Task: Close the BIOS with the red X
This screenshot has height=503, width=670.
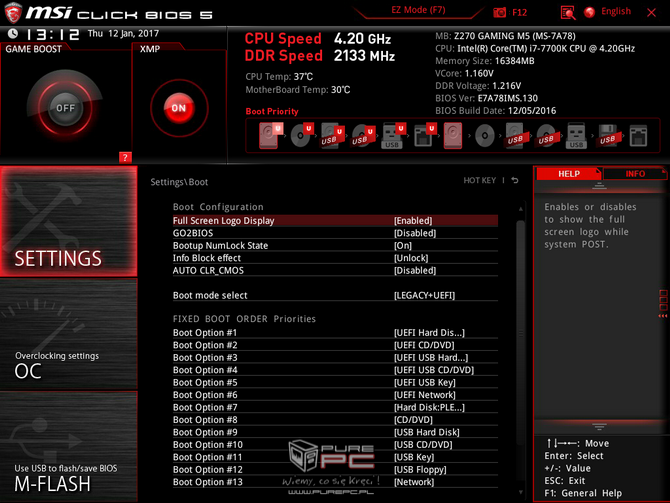Action: [651, 12]
